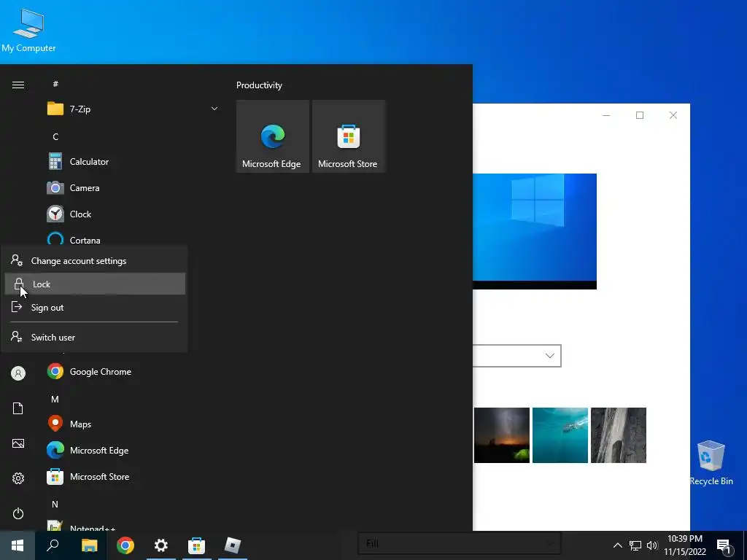
Task: Click the Microsoft Store tile
Action: click(x=348, y=136)
